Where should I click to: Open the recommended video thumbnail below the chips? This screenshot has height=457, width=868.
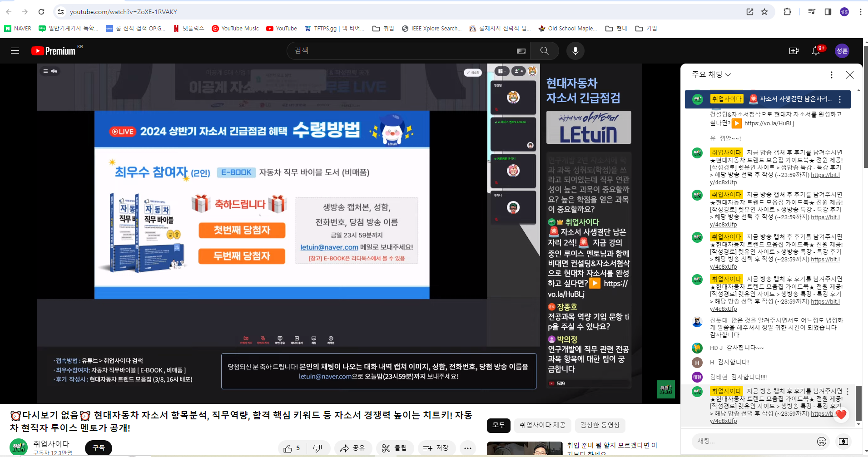coord(525,448)
